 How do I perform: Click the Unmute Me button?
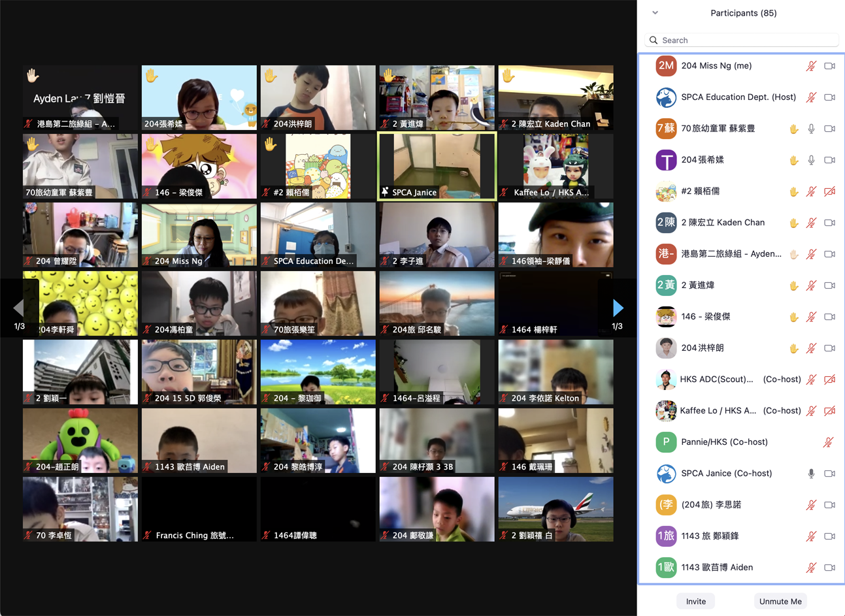[x=780, y=601]
